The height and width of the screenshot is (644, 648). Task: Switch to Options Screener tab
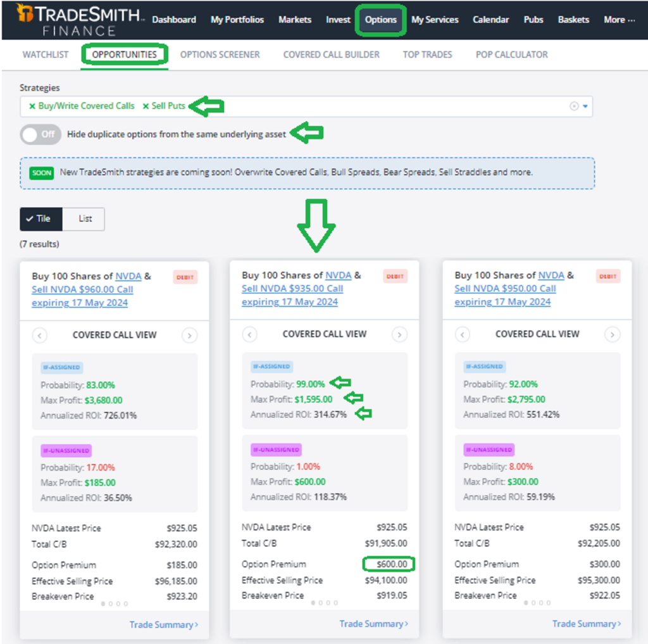220,54
